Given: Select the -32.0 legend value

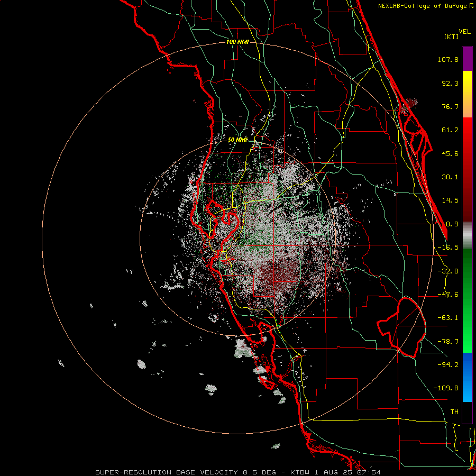Looking at the screenshot, I should pos(448,271).
